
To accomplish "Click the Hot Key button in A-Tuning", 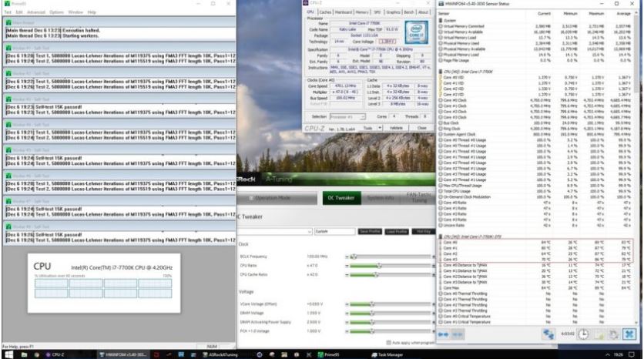I will coord(423,232).
